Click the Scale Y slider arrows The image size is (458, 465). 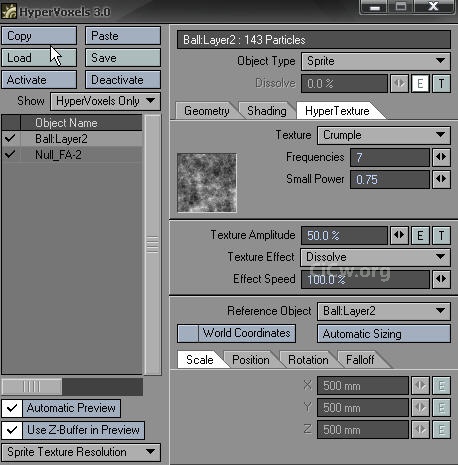(x=420, y=408)
